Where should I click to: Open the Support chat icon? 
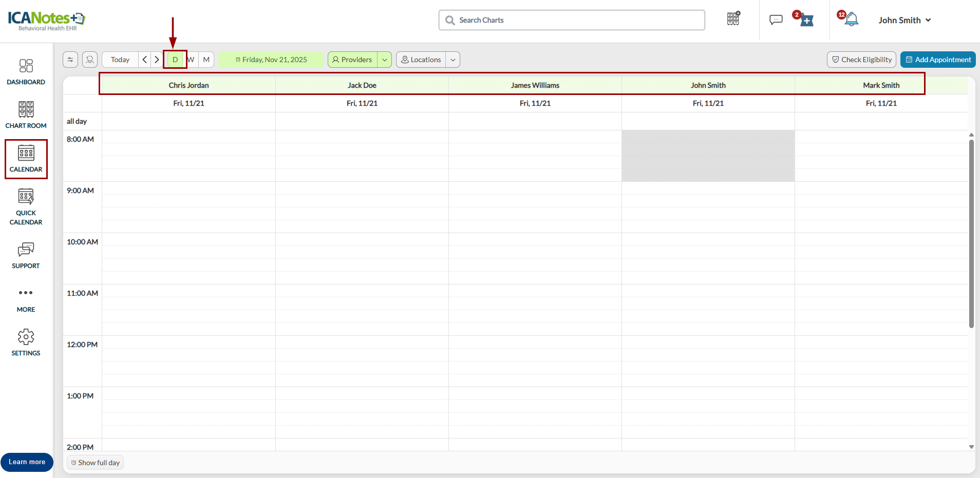(26, 250)
